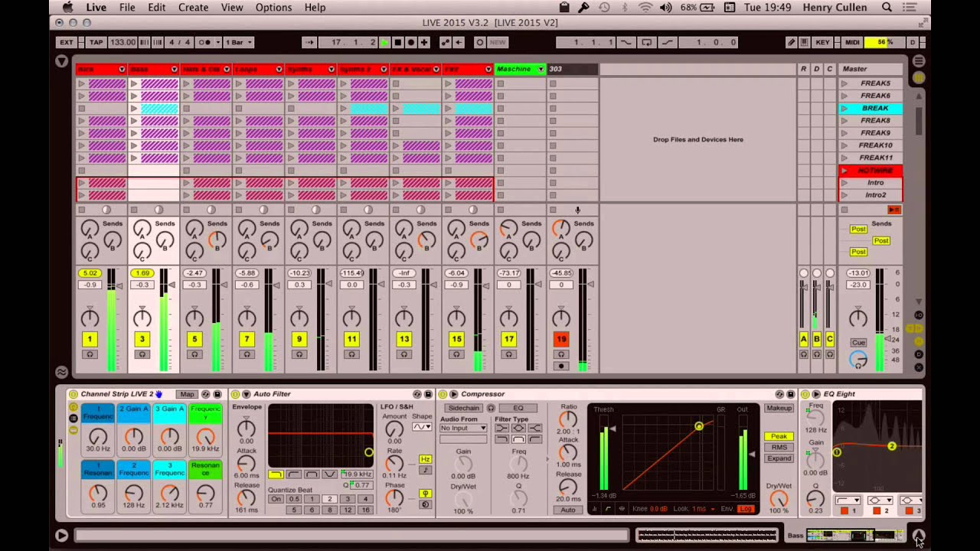Click the MIDI arrangement overdub plus button
This screenshot has height=551, width=980.
point(424,42)
